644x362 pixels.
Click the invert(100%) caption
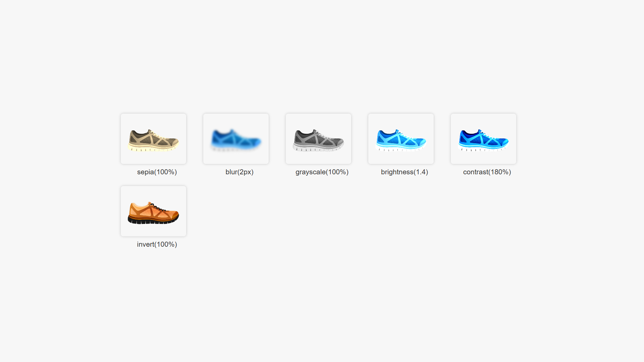[157, 244]
